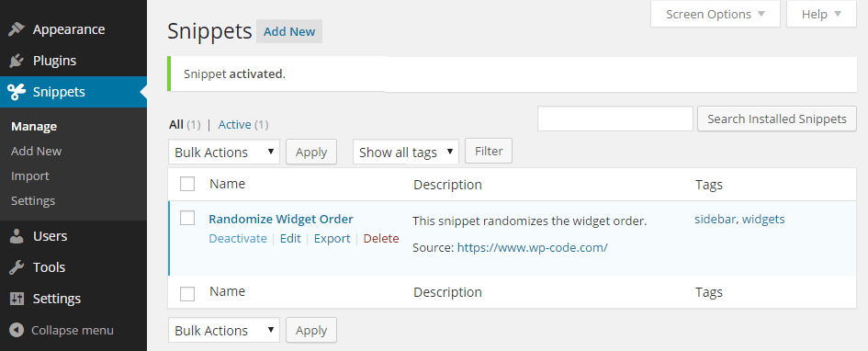Tick the select-all checkbox in table header
The width and height of the screenshot is (868, 351).
click(x=187, y=184)
